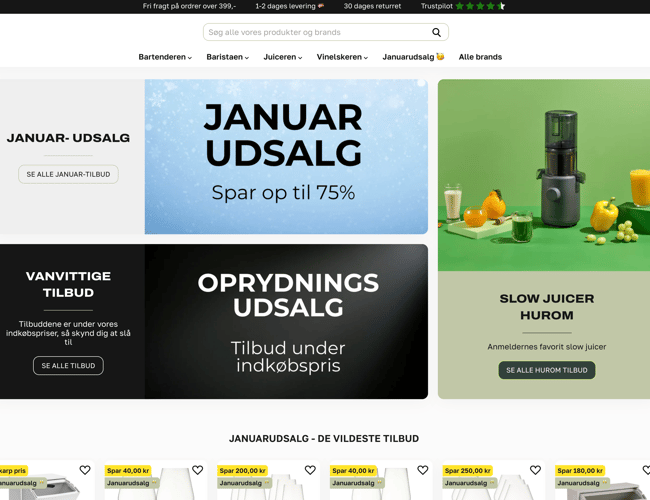Expand the Vinelskeren menu
This screenshot has height=500, width=650.
pyautogui.click(x=342, y=57)
